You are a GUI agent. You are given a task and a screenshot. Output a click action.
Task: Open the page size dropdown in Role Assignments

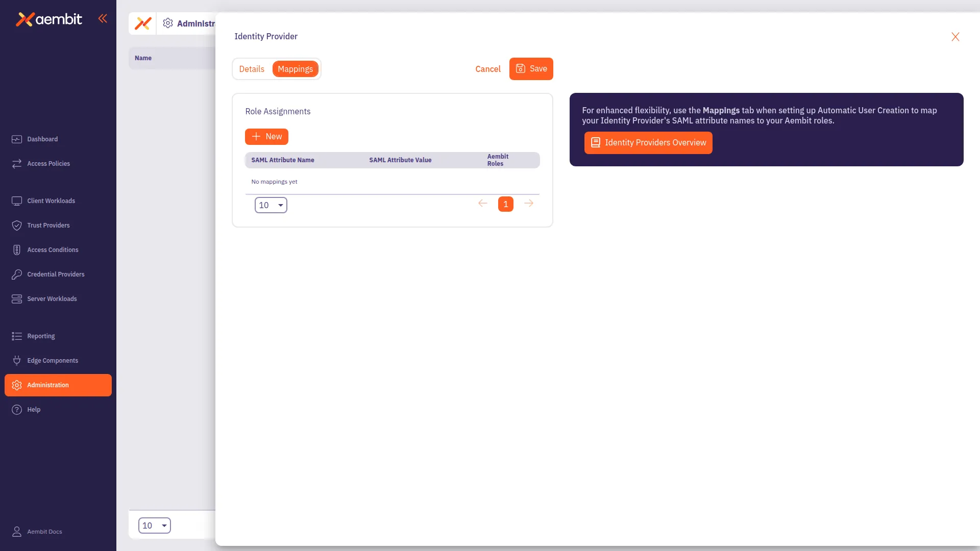tap(271, 205)
